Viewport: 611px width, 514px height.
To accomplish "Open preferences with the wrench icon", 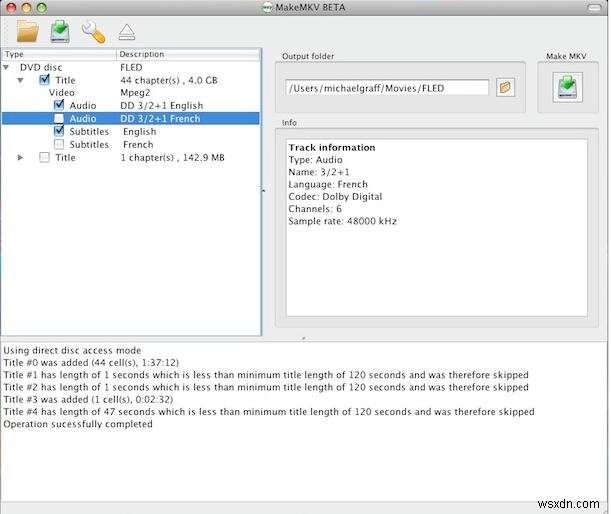I will (x=94, y=32).
